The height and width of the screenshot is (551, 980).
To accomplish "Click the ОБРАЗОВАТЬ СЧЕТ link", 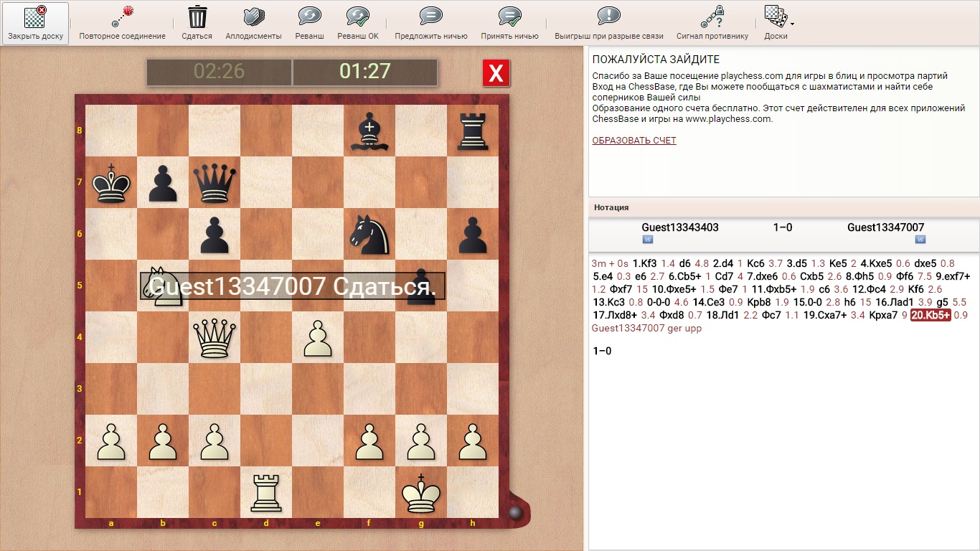I will (x=633, y=141).
